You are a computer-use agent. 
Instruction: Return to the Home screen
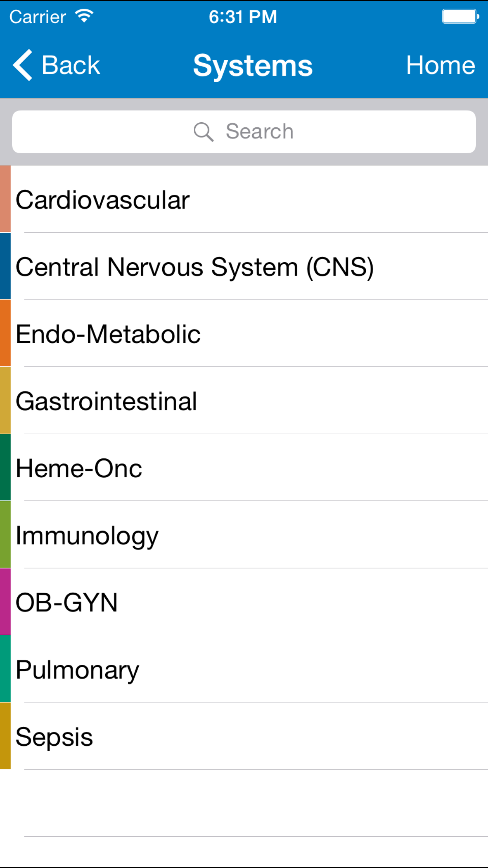(x=440, y=65)
